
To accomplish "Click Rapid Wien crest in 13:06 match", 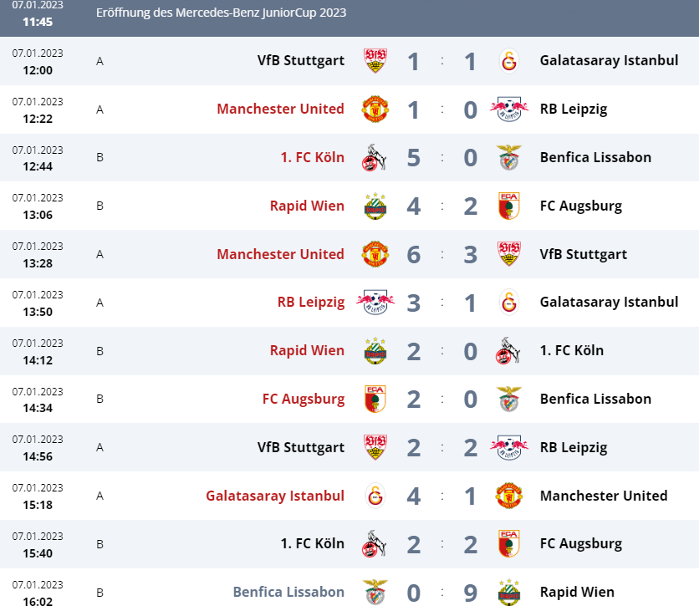I will coord(375,206).
